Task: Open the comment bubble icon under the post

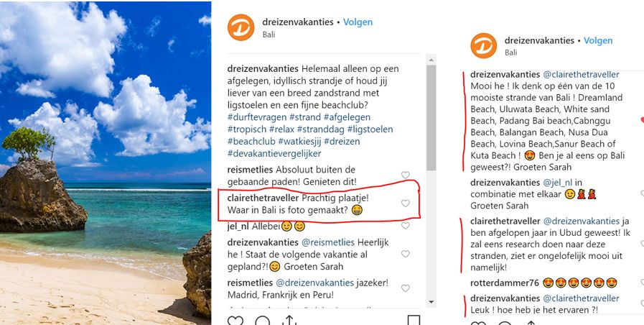Action: click(263, 321)
